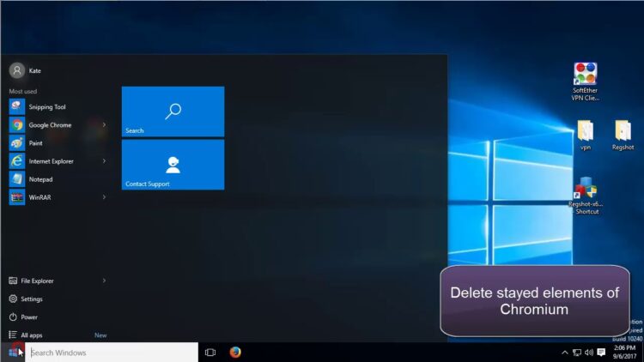Viewport: 644px width, 362px height.
Task: Click the Search tile
Action: [173, 112]
